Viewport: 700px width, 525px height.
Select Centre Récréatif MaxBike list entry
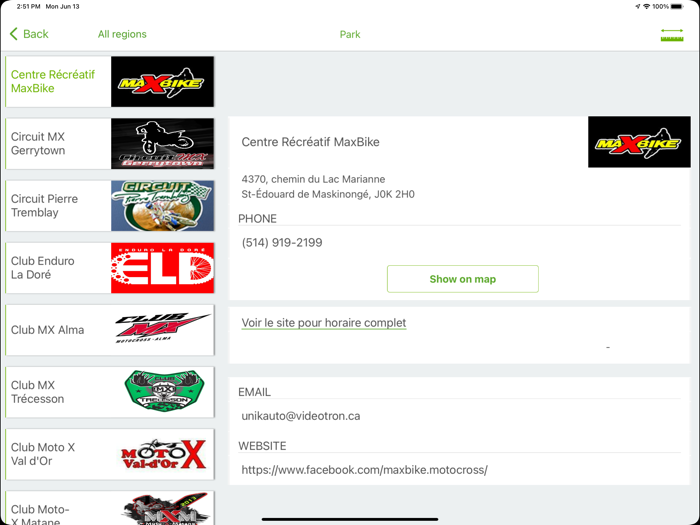click(x=110, y=82)
